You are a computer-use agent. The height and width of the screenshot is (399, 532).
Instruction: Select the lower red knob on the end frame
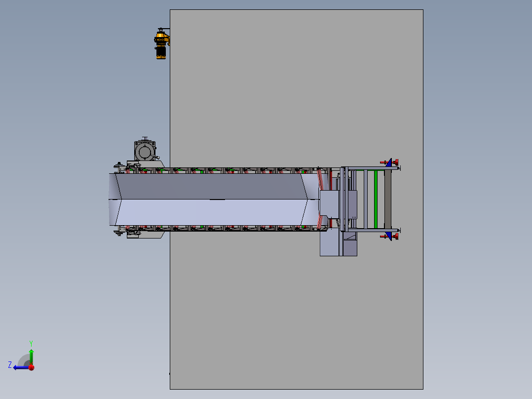(x=396, y=237)
